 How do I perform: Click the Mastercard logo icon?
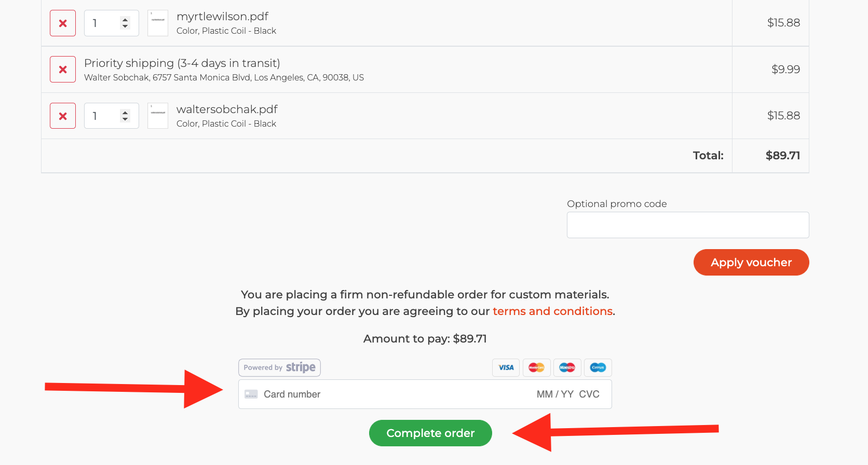537,367
